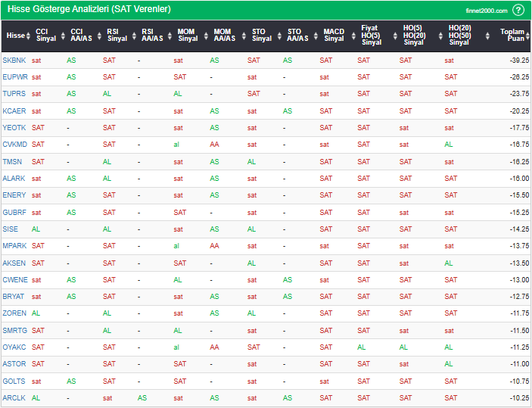Viewport: 532px width, 408px height.
Task: Select SKBNK total score -39.25
Action: pyautogui.click(x=519, y=61)
